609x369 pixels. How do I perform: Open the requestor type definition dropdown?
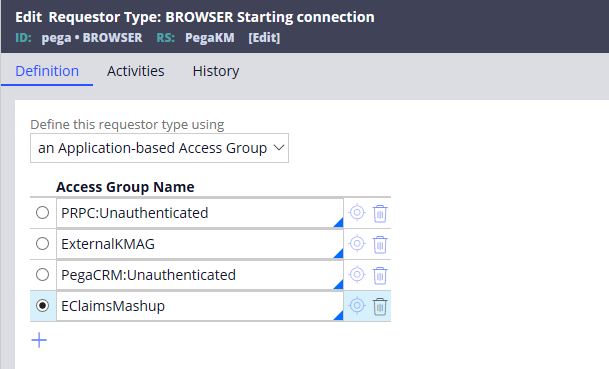tap(159, 148)
